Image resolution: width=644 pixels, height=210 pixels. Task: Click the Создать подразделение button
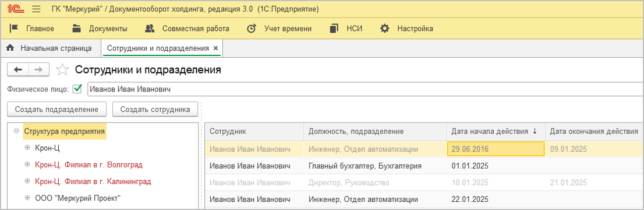tap(56, 110)
